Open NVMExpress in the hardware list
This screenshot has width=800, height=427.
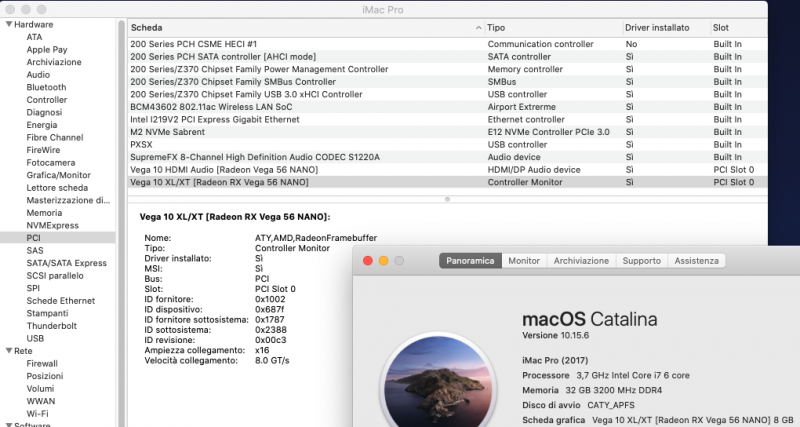point(53,225)
